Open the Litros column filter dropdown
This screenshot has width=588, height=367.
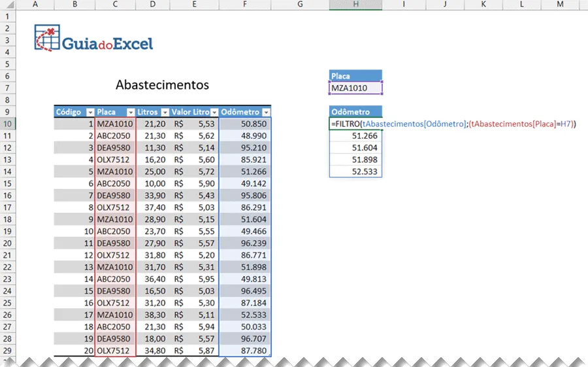pyautogui.click(x=165, y=113)
